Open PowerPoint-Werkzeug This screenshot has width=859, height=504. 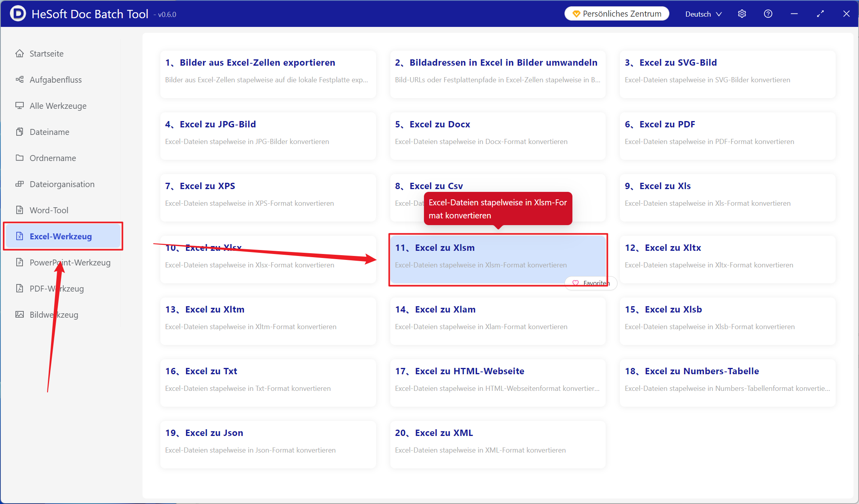(x=63, y=262)
